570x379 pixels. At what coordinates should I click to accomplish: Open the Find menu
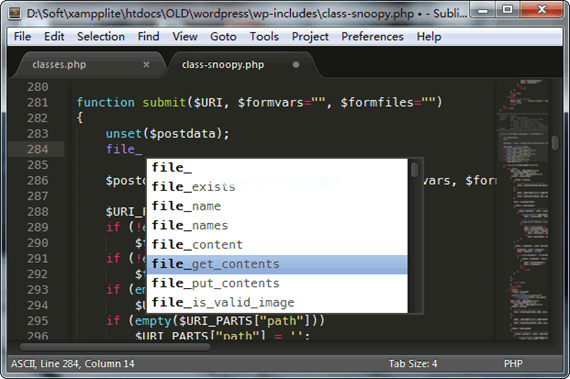[148, 36]
